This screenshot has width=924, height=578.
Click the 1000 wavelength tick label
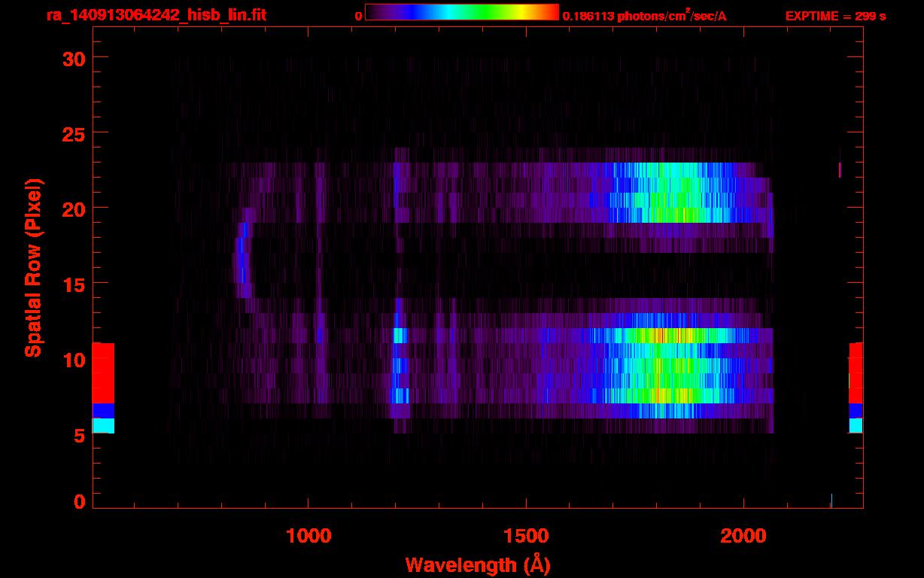309,536
